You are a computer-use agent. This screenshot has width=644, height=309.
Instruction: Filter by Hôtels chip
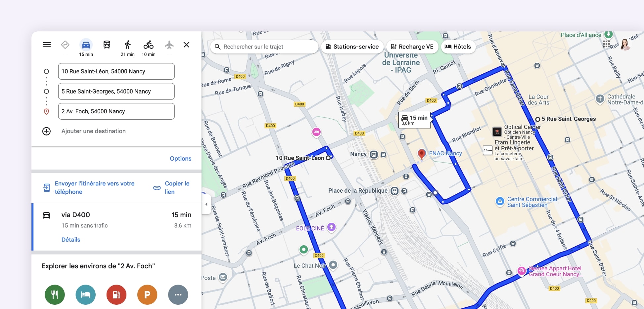(x=458, y=47)
